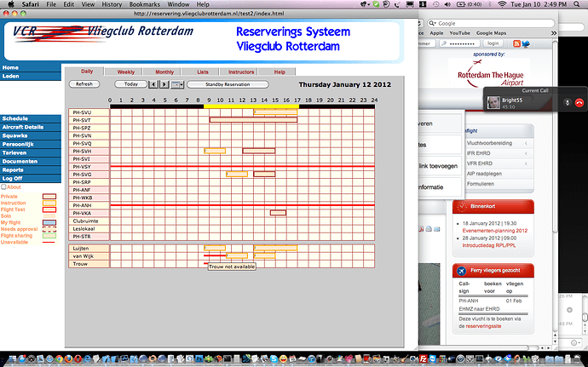The image size is (588, 367).
Task: Switch to the Monthly tab
Action: pyautogui.click(x=164, y=72)
